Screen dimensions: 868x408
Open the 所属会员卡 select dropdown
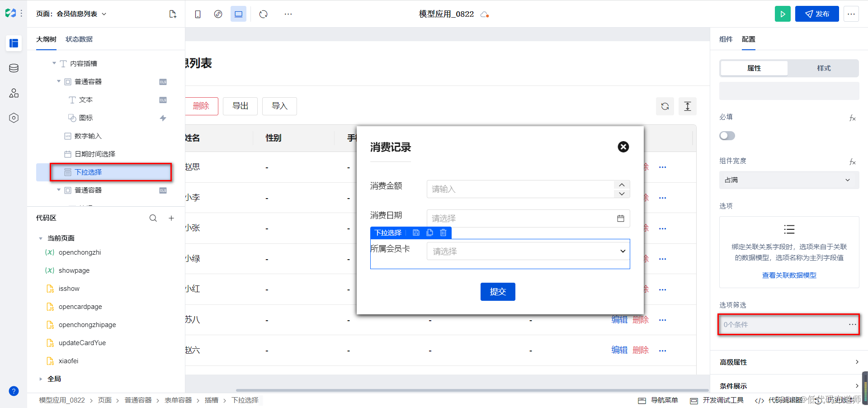click(528, 251)
